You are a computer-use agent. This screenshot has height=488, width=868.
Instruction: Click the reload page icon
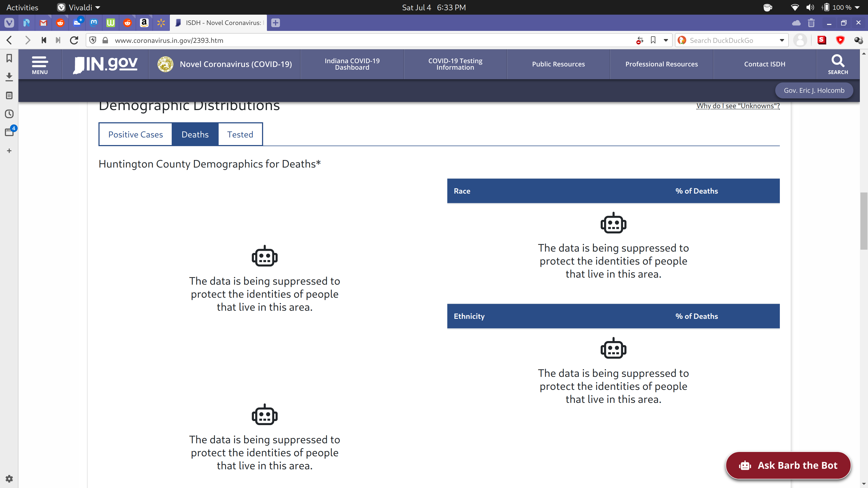74,40
